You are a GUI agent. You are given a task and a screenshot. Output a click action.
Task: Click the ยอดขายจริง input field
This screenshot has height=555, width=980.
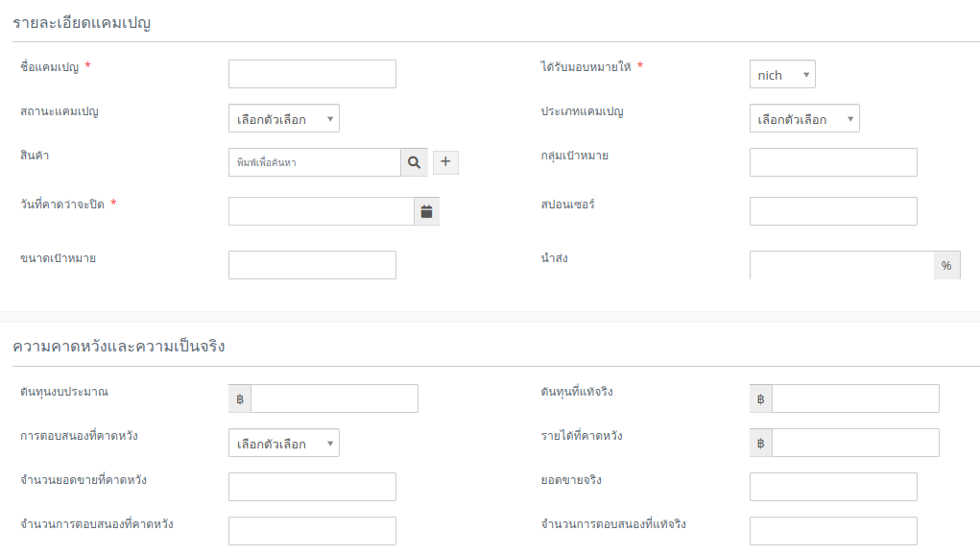[833, 487]
